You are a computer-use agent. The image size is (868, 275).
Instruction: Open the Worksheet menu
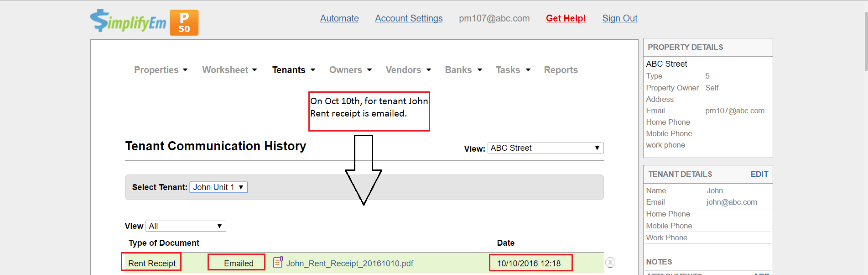229,70
